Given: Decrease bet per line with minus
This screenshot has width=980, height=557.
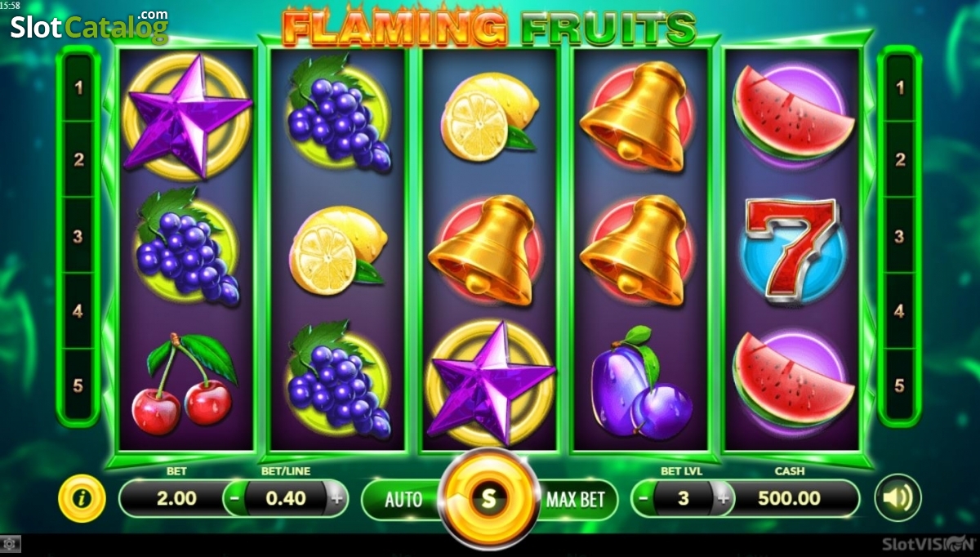Looking at the screenshot, I should click(235, 498).
